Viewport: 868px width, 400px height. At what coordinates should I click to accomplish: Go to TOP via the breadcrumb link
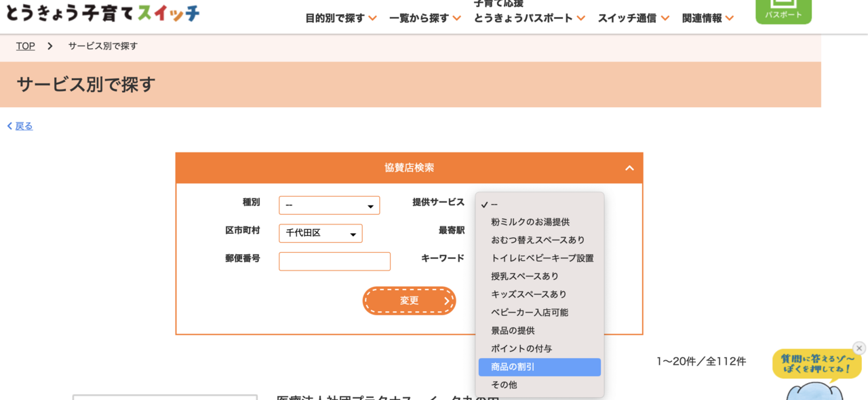click(26, 46)
